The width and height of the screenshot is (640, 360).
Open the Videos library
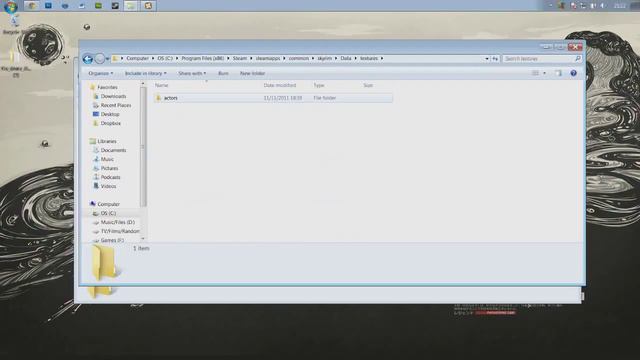(x=109, y=186)
